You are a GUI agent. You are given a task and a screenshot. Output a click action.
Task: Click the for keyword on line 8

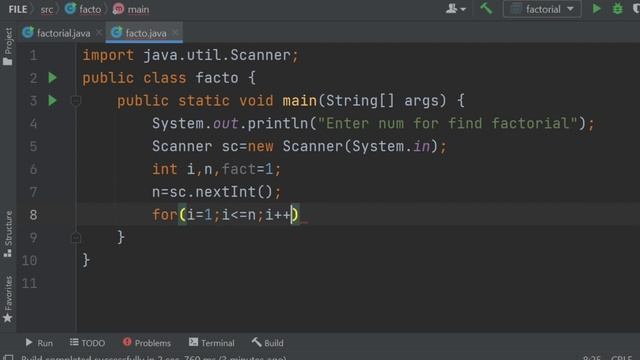tap(165, 215)
